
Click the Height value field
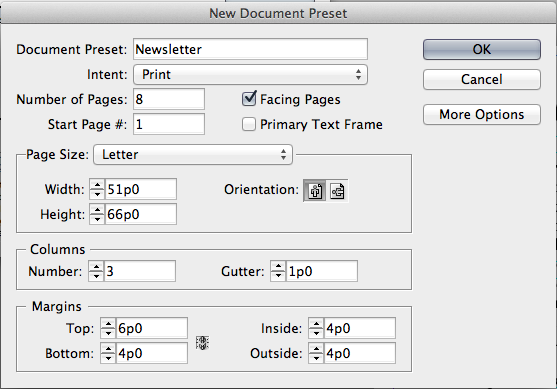141,214
